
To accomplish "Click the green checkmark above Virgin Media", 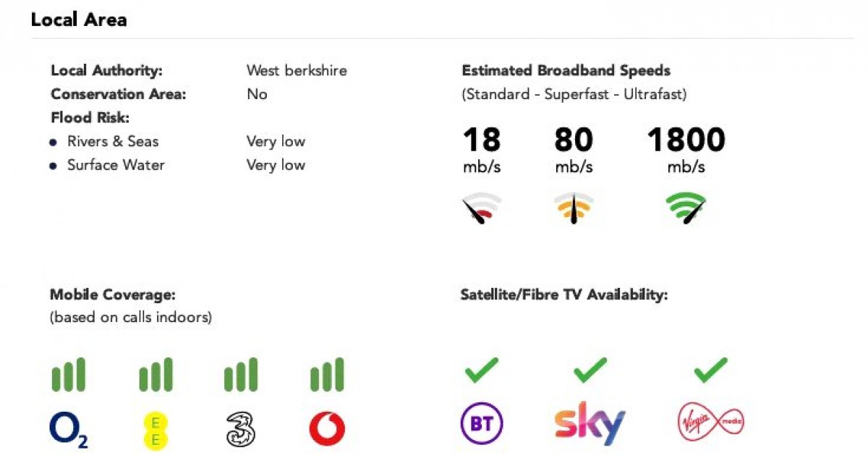I will point(710,371).
